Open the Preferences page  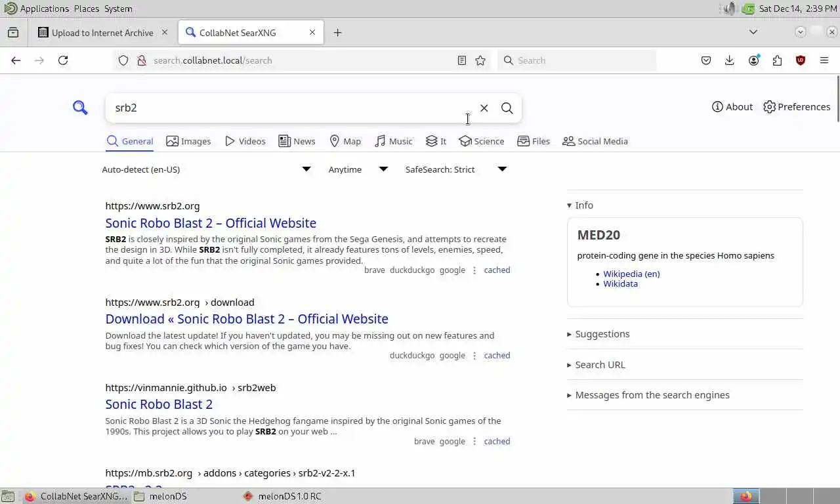tap(797, 107)
